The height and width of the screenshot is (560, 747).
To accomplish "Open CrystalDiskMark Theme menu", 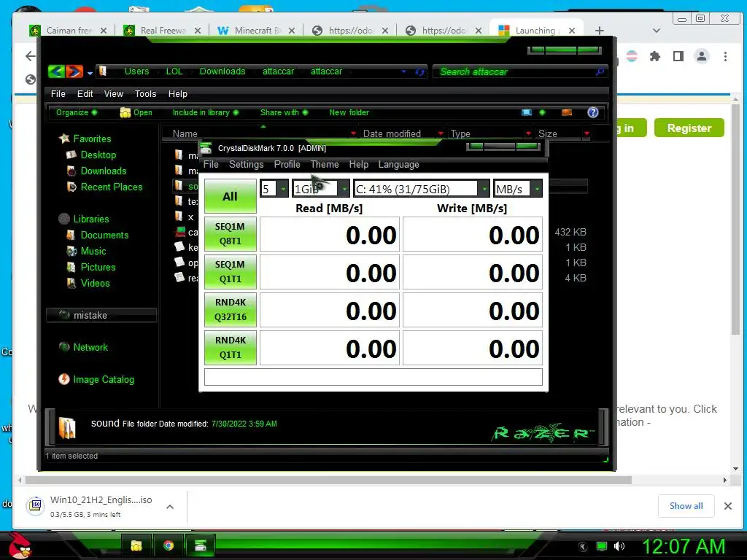I will 325,164.
